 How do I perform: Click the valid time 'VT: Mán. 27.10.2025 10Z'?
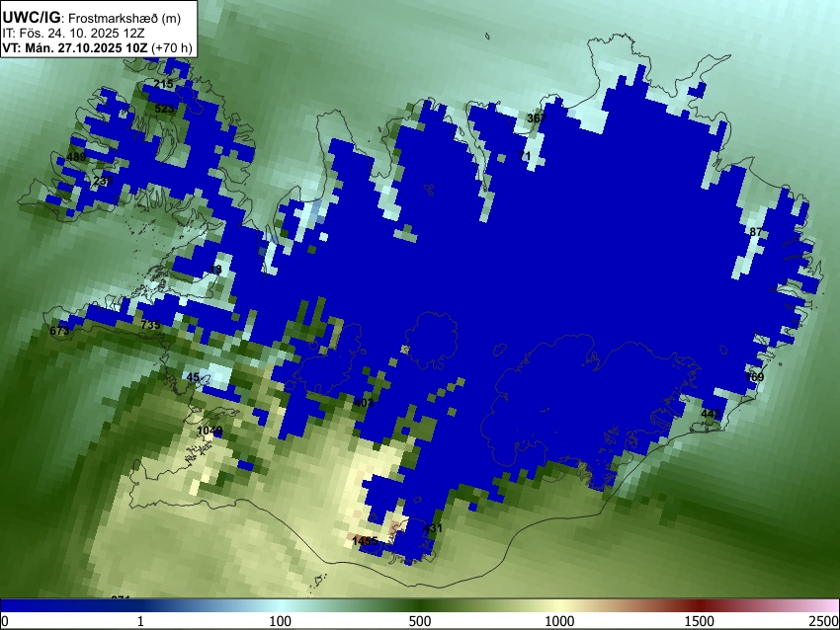click(x=74, y=47)
